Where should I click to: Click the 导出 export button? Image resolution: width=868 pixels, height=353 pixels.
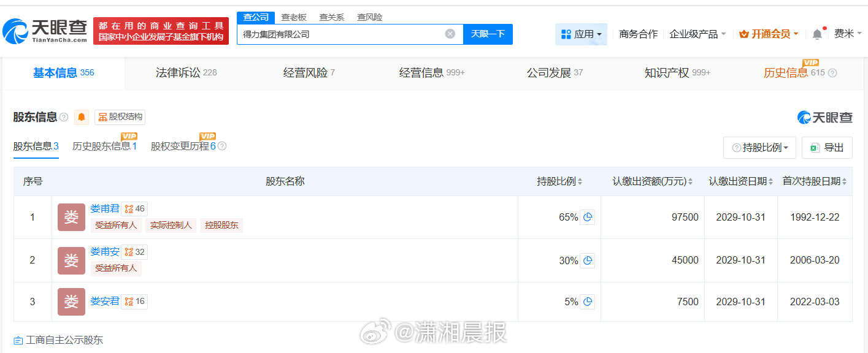coord(827,148)
